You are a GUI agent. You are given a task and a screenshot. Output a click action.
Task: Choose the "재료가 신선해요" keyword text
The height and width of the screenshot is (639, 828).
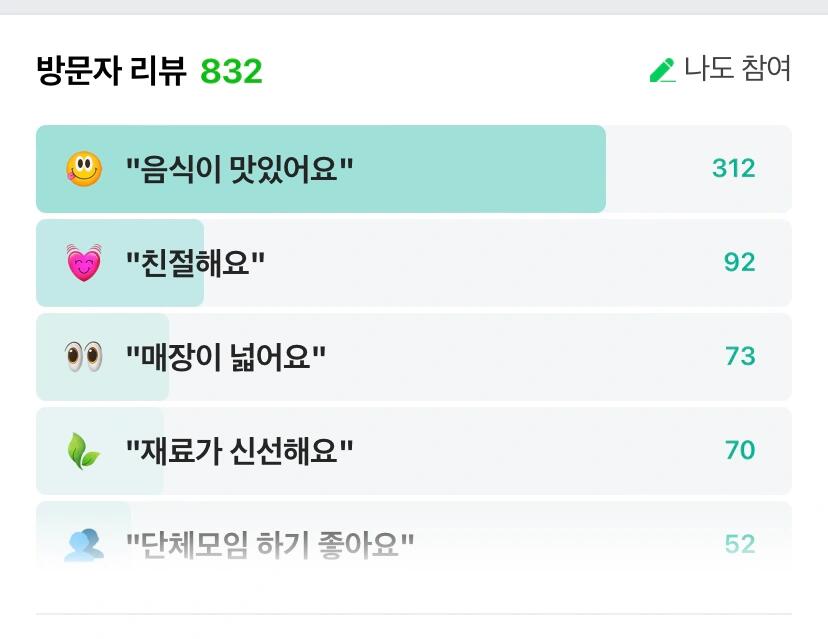(239, 451)
